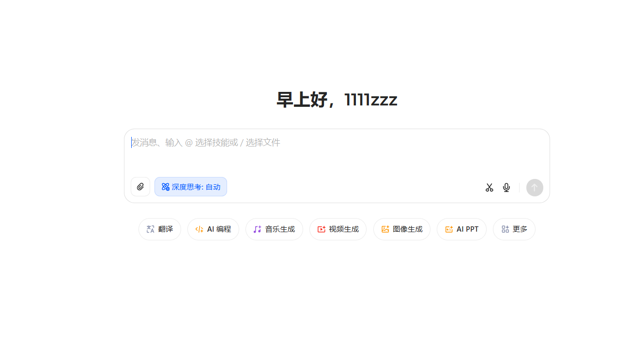Open the 翻译 translation skill
This screenshot has width=644, height=354.
coord(160,229)
